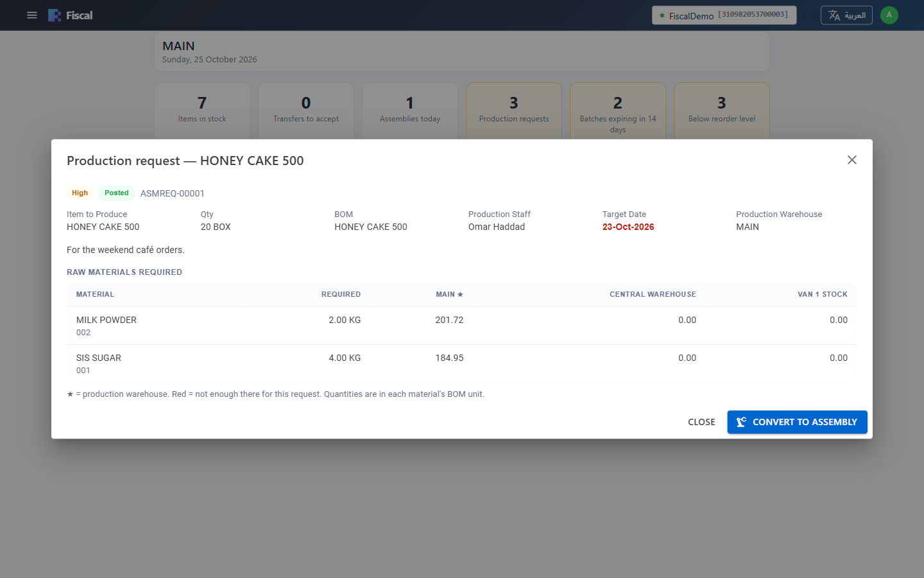Image resolution: width=924 pixels, height=578 pixels.
Task: Open the Production requests card
Action: pos(514,110)
